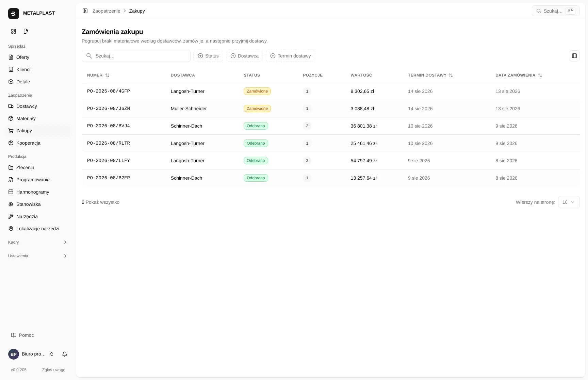Image resolution: width=588 pixels, height=380 pixels.
Task: Click the Lokalizacje narzędzi pin icon
Action: (x=11, y=229)
